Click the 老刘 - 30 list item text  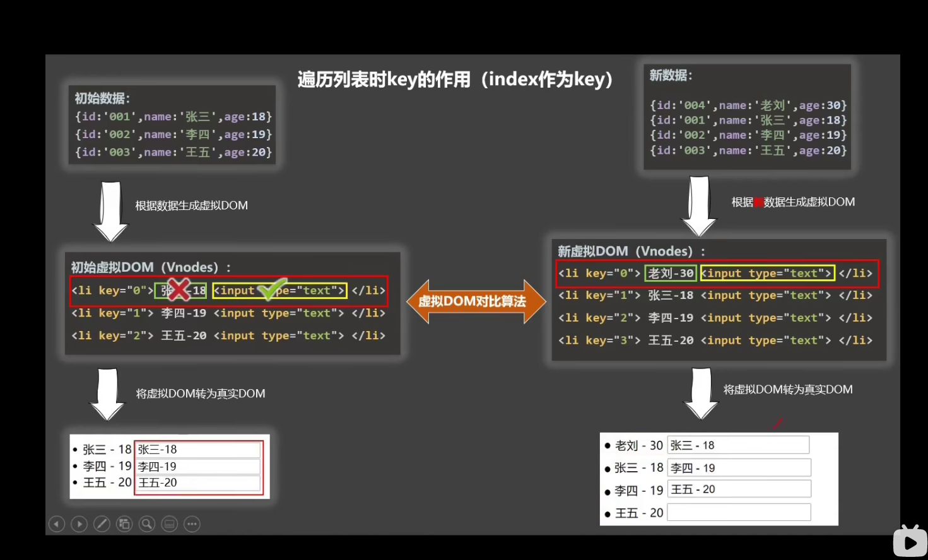click(x=639, y=445)
